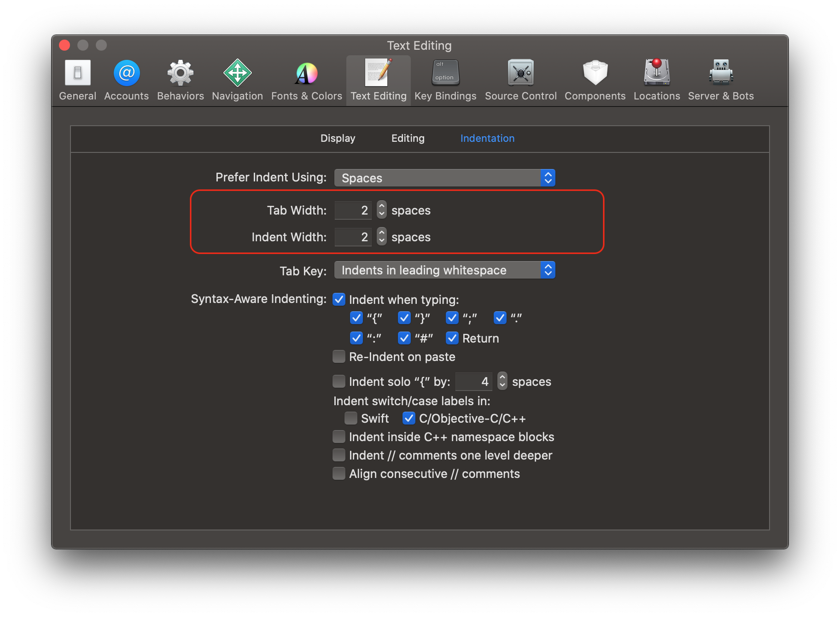The image size is (840, 617).
Task: Enable Re-Indent on paste checkbox
Action: 339,357
